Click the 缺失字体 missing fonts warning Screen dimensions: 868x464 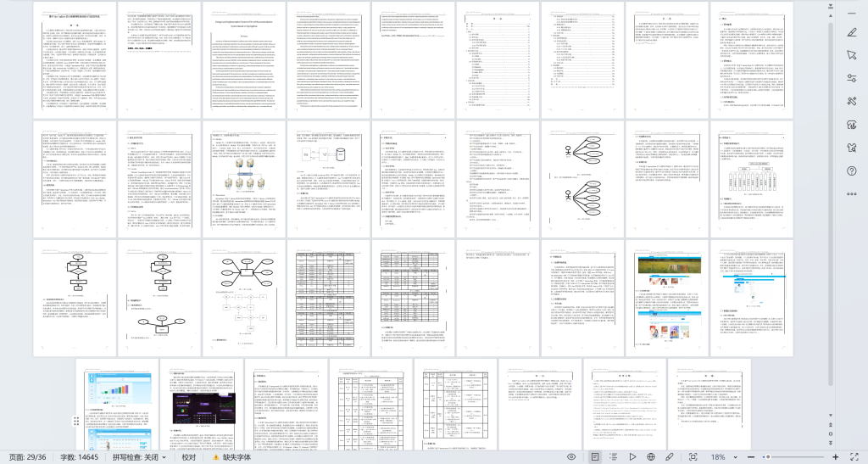coord(231,457)
